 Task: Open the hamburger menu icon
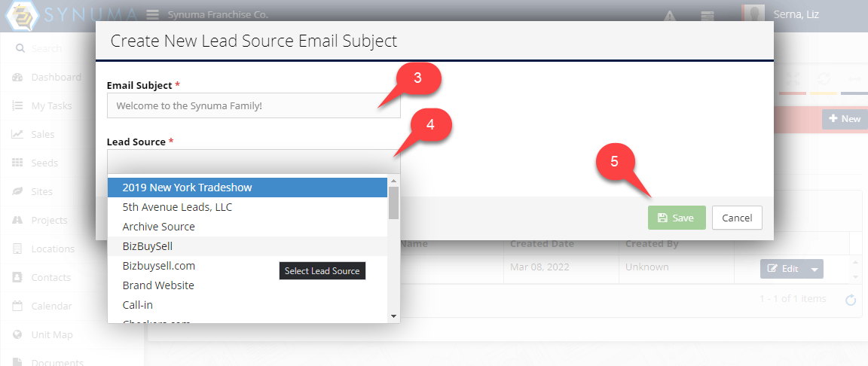pos(154,15)
